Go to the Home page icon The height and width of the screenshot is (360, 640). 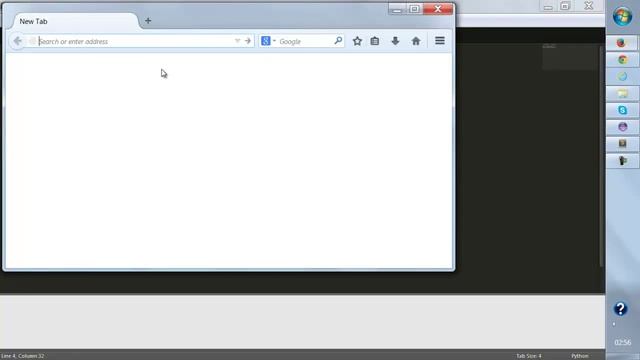[416, 41]
